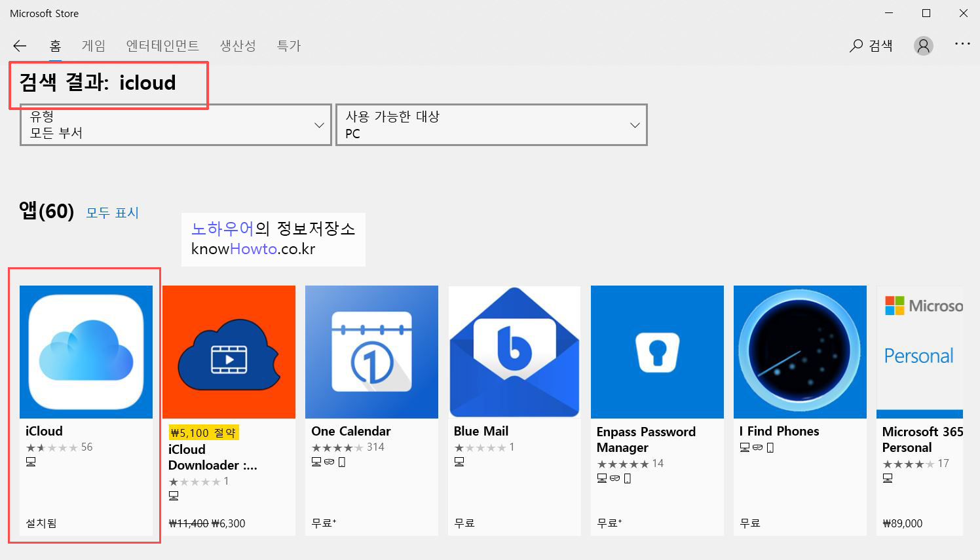Click the Blue Mail star rating
Viewport: 980px width, 560px height.
coord(484,447)
